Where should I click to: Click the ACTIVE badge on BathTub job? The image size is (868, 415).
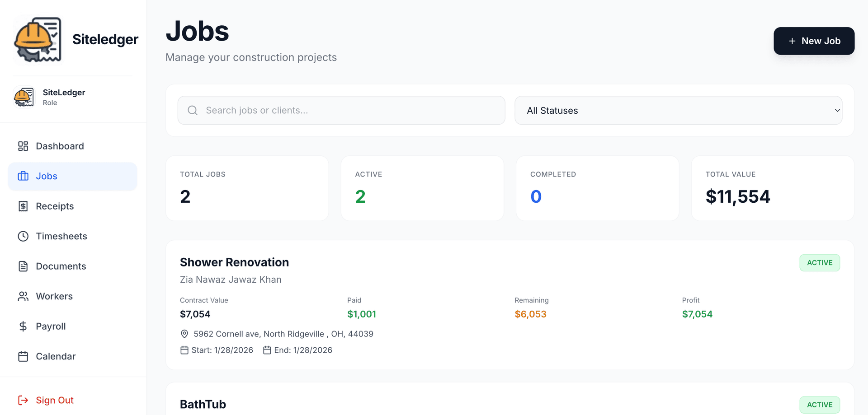820,405
